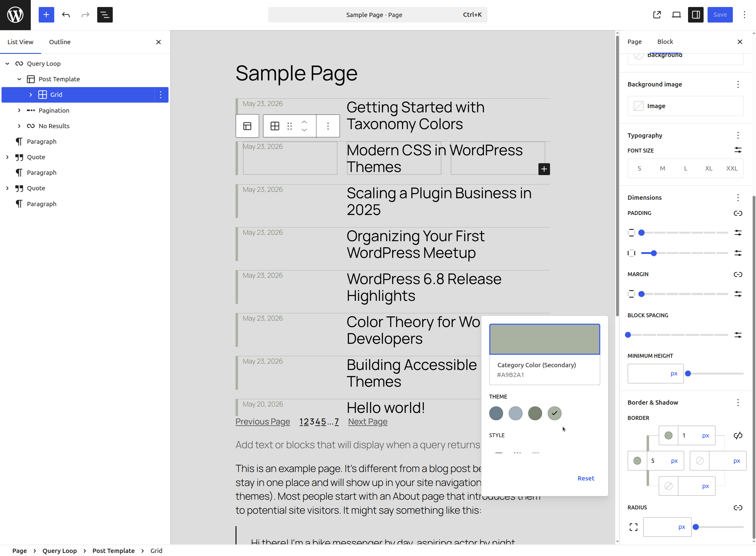Expand the second Quote tree item
Screen dimensions: 756x556
tap(7, 188)
